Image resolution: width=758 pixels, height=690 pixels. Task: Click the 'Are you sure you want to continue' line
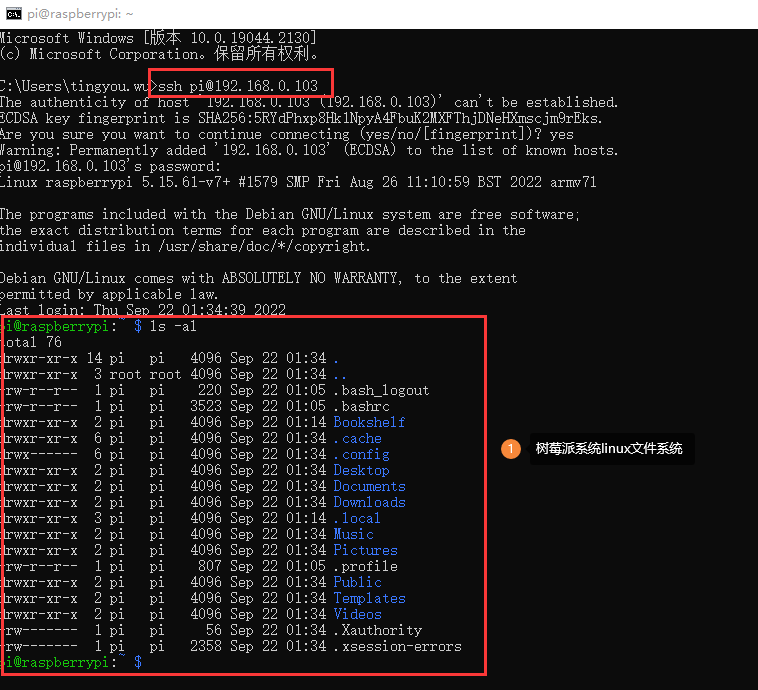pyautogui.click(x=287, y=134)
